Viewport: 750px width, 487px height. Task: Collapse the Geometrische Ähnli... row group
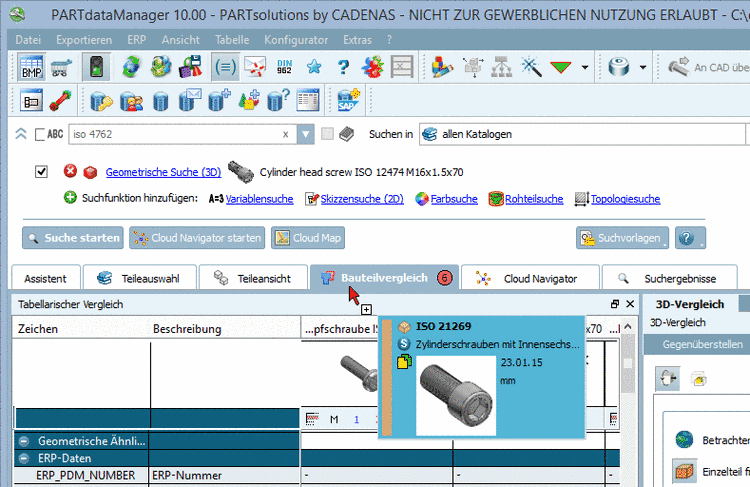(23, 441)
